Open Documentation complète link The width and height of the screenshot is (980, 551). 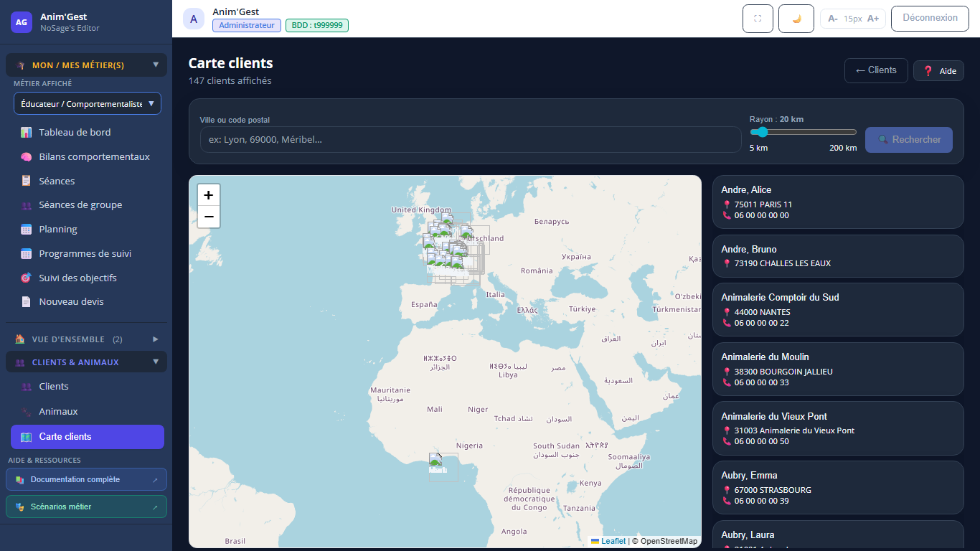click(x=87, y=479)
